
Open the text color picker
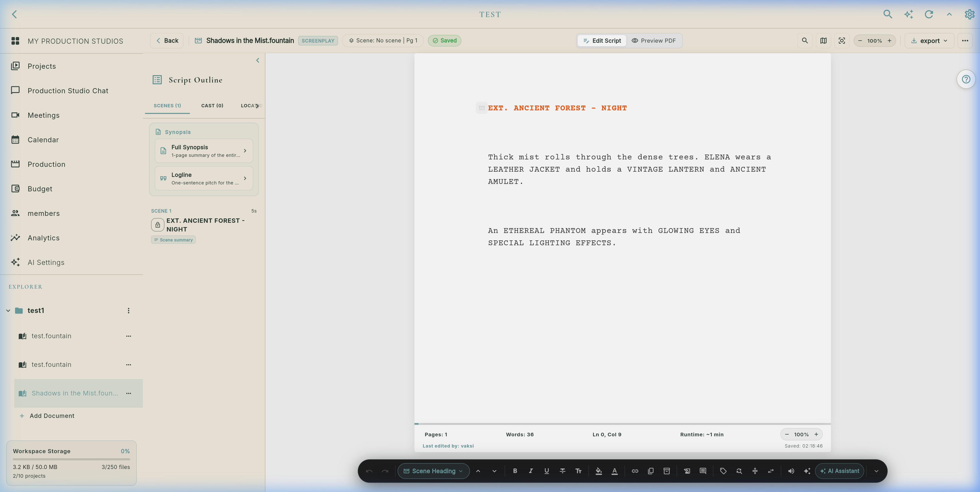point(614,471)
